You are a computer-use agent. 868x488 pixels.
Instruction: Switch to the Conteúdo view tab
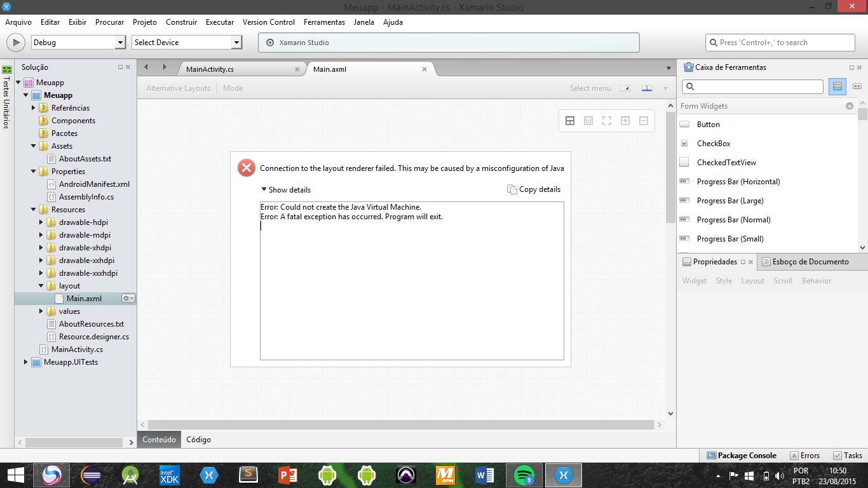click(x=159, y=440)
